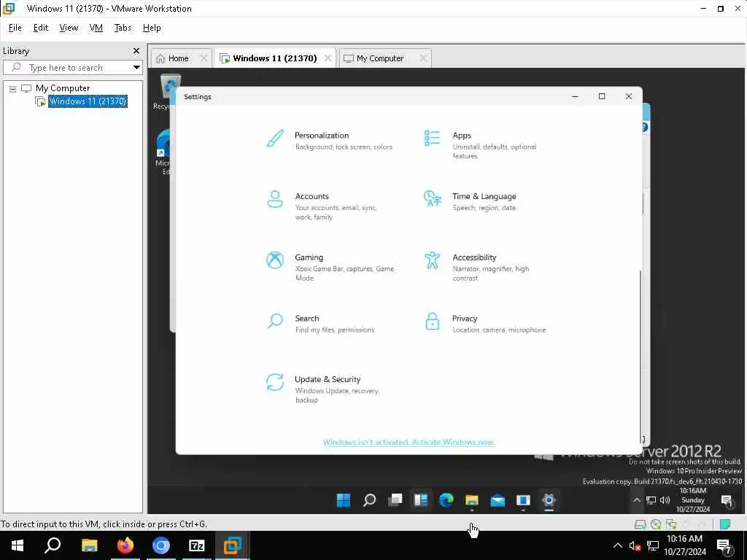Select Windows 11 (21370) in library tree

coord(88,101)
